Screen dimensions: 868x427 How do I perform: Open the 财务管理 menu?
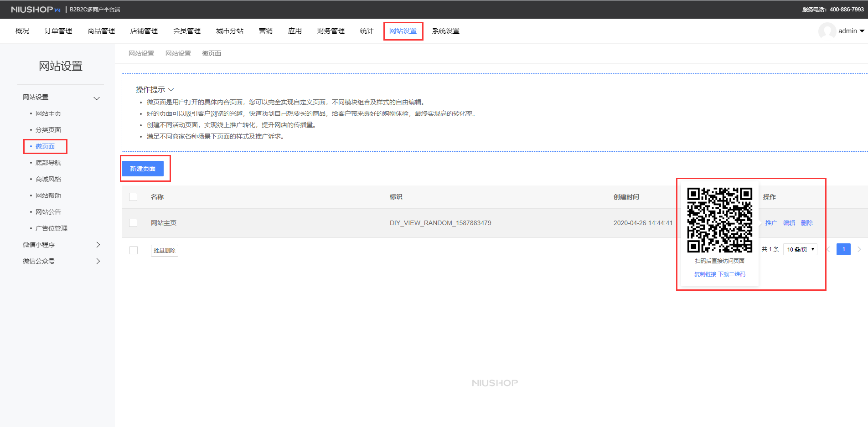coord(331,31)
